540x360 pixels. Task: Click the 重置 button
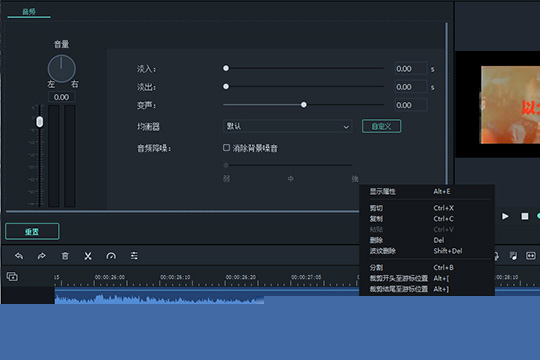click(x=32, y=232)
